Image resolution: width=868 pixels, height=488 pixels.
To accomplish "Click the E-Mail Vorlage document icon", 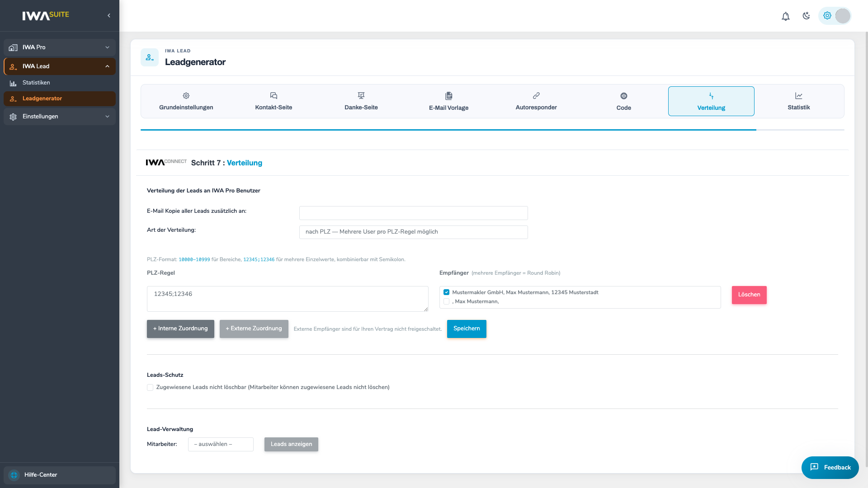I will 449,96.
